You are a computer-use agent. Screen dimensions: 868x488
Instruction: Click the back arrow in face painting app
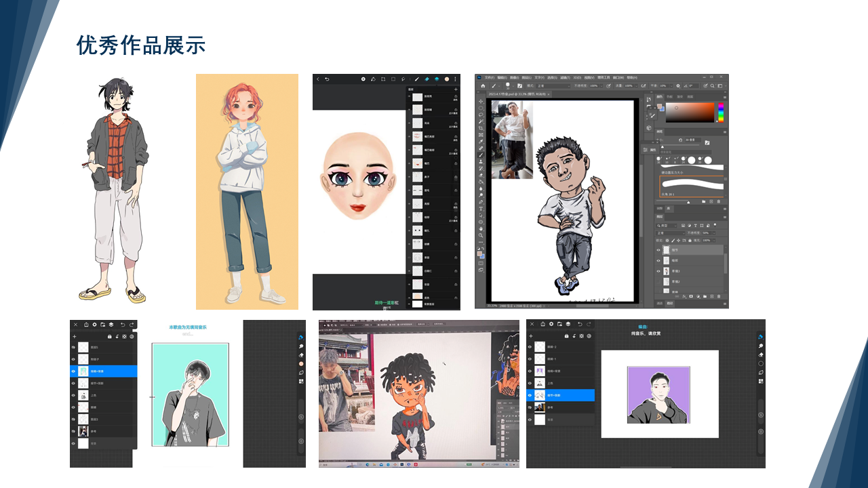[x=318, y=79]
